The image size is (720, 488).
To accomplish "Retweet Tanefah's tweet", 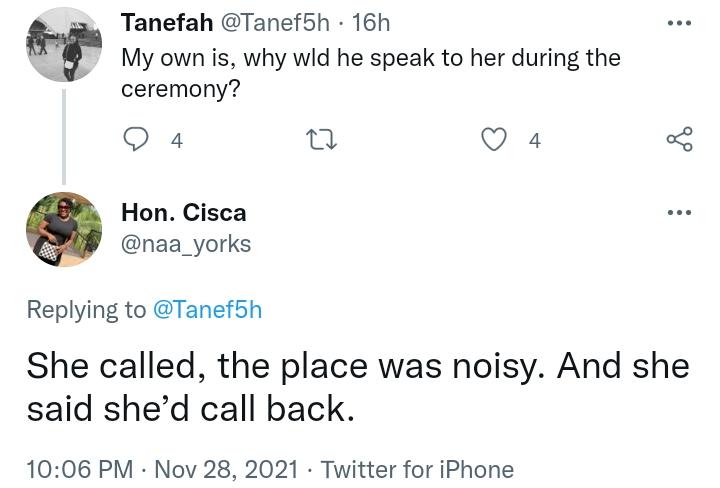I will point(322,139).
